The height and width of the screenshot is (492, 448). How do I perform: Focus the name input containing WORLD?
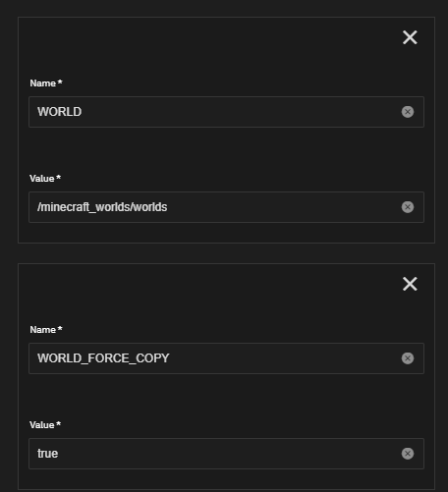click(226, 112)
